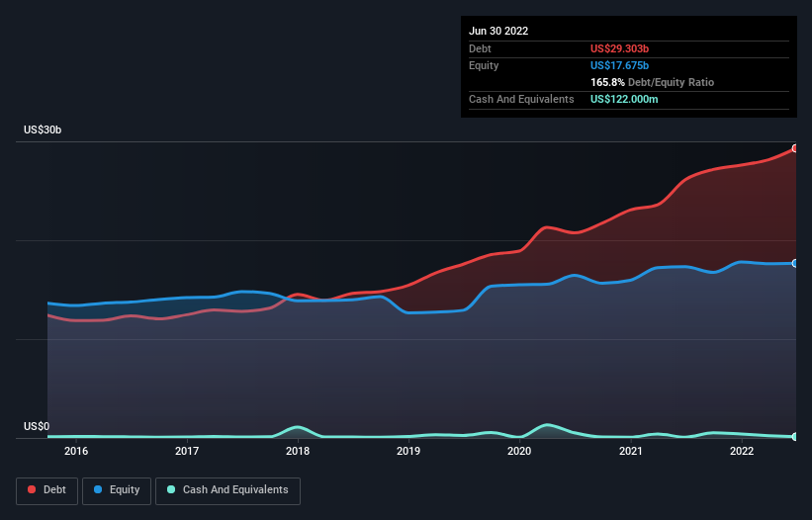Click the US$30b y-axis label

point(43,130)
